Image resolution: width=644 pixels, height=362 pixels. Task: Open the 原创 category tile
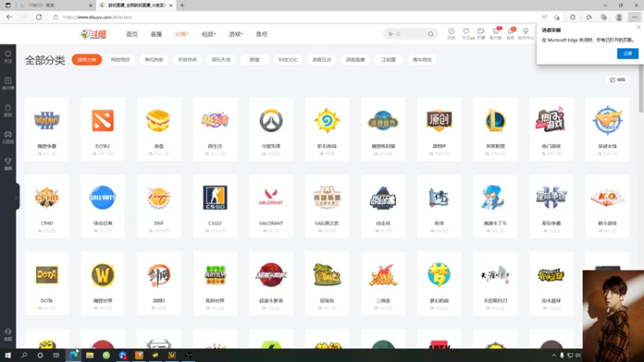[439, 129]
